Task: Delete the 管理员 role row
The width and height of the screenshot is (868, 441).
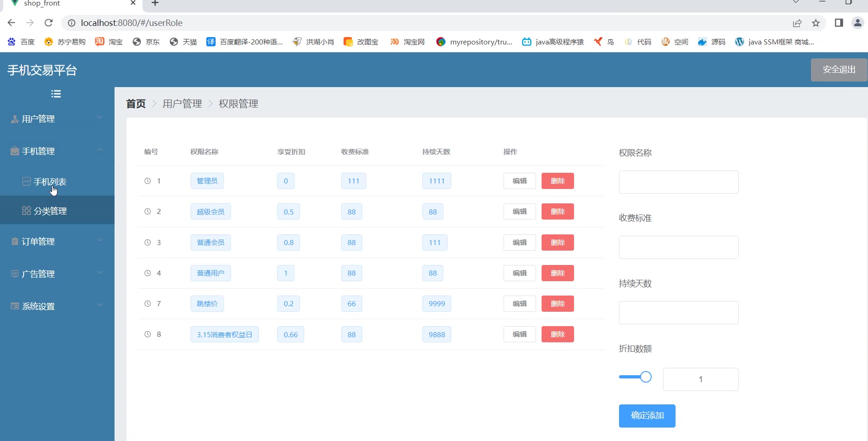Action: [x=558, y=181]
